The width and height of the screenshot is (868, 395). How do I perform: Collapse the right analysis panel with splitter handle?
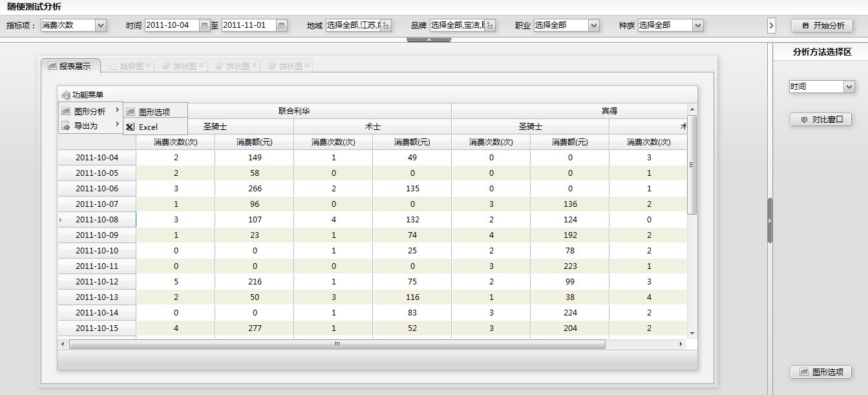[x=770, y=220]
